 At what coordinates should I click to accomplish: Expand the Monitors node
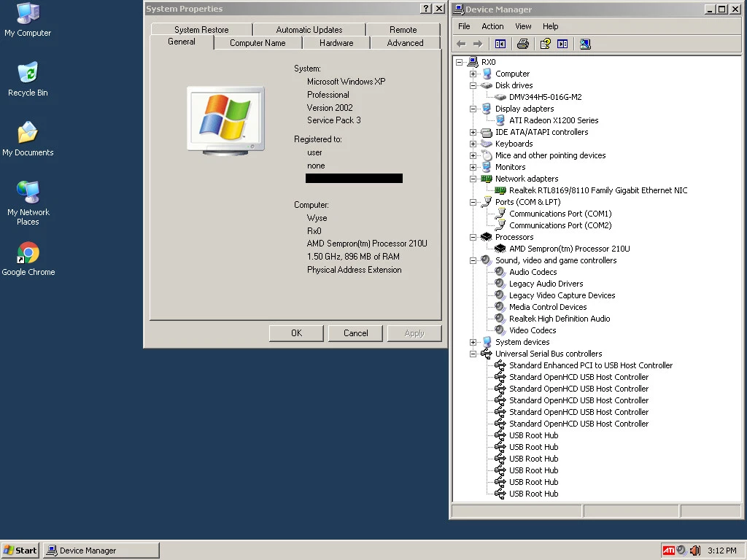pyautogui.click(x=473, y=167)
